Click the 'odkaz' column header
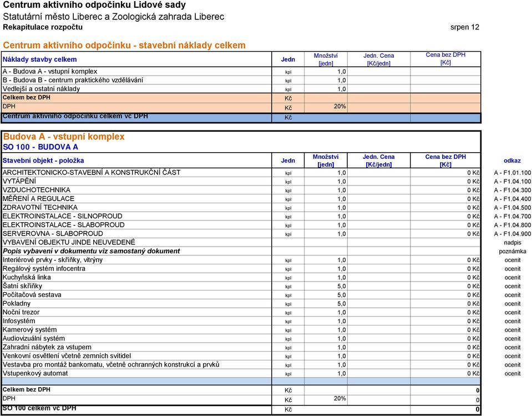Screen dimensions: 532x416 [x=512, y=161]
